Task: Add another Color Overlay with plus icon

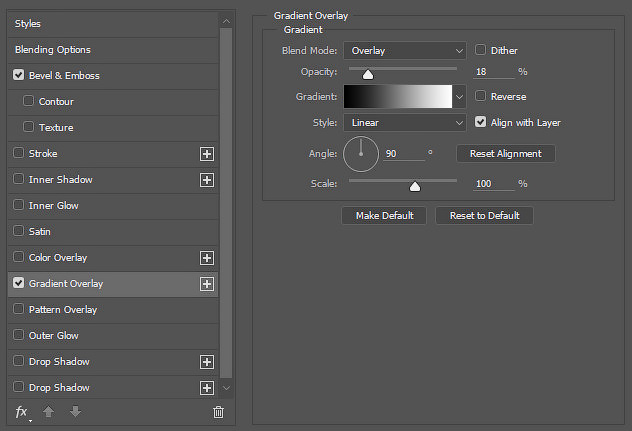Action: click(207, 258)
